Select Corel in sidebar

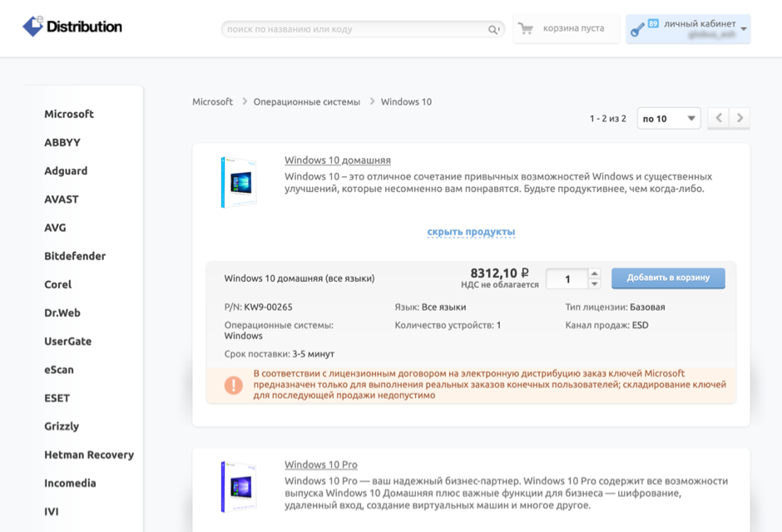58,284
